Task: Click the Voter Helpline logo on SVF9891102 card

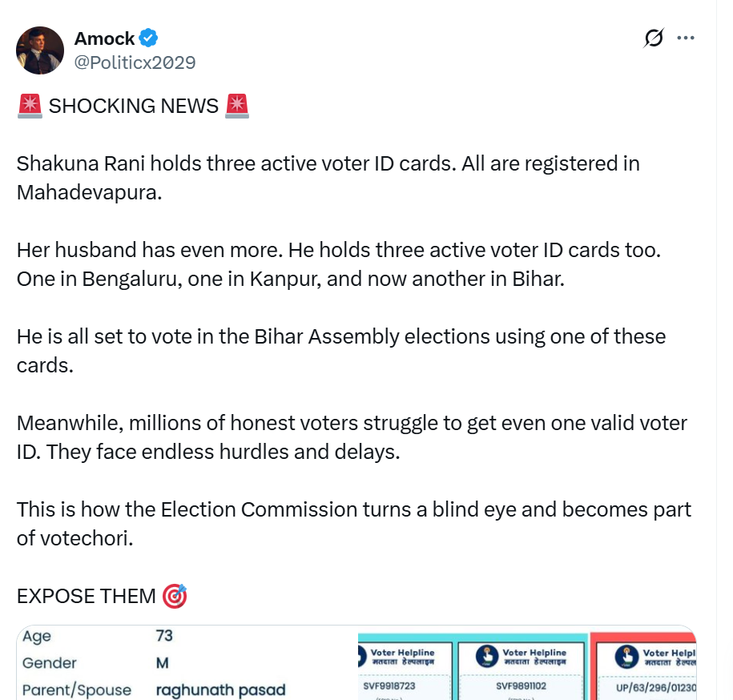Action: [487, 657]
